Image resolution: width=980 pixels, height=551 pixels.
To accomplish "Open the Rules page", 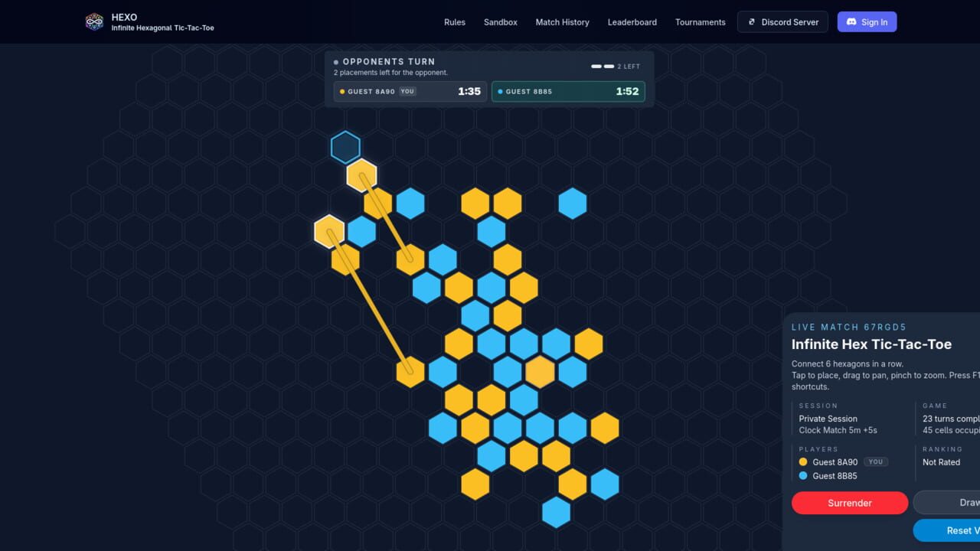I will (x=455, y=22).
